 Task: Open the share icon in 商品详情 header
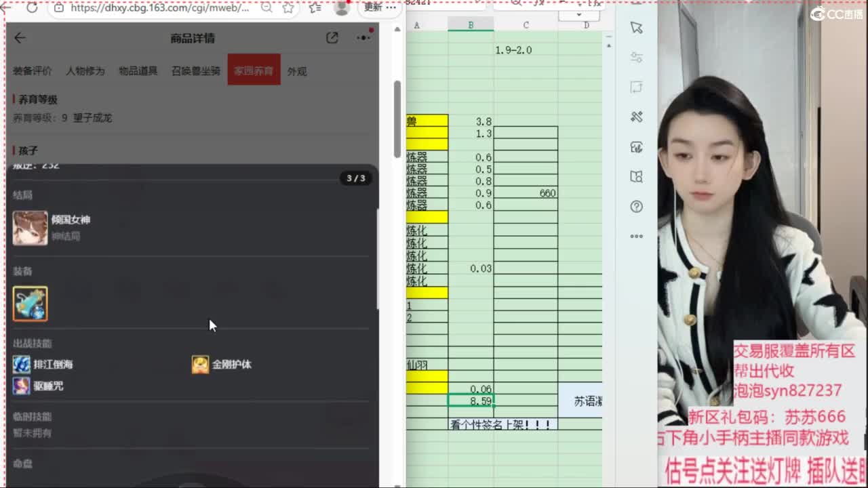click(x=332, y=38)
